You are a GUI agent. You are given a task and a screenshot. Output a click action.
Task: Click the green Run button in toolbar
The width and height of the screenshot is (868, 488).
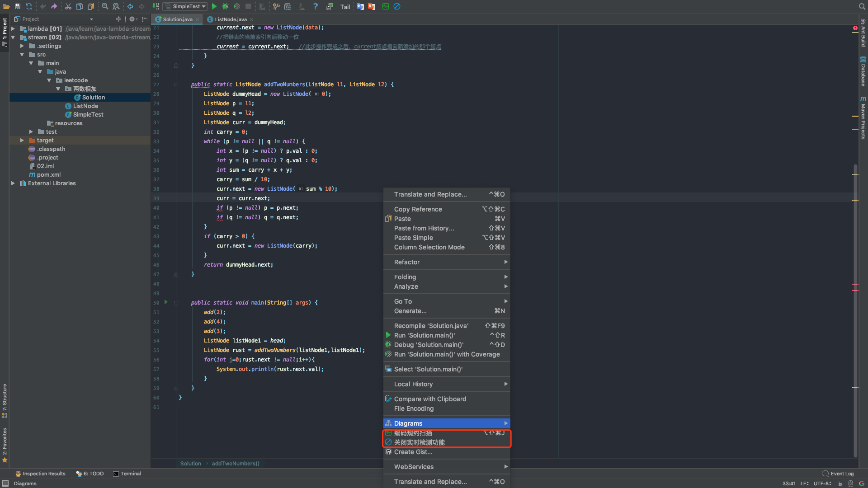[214, 6]
